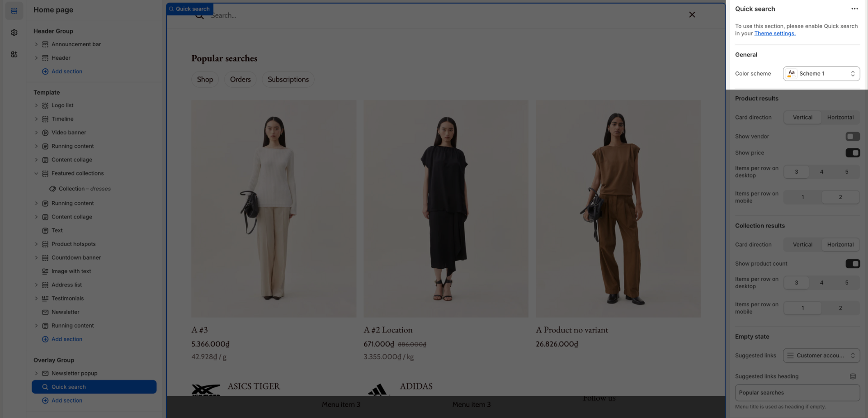The image size is (868, 418).
Task: Turn off Show product count
Action: click(x=853, y=264)
